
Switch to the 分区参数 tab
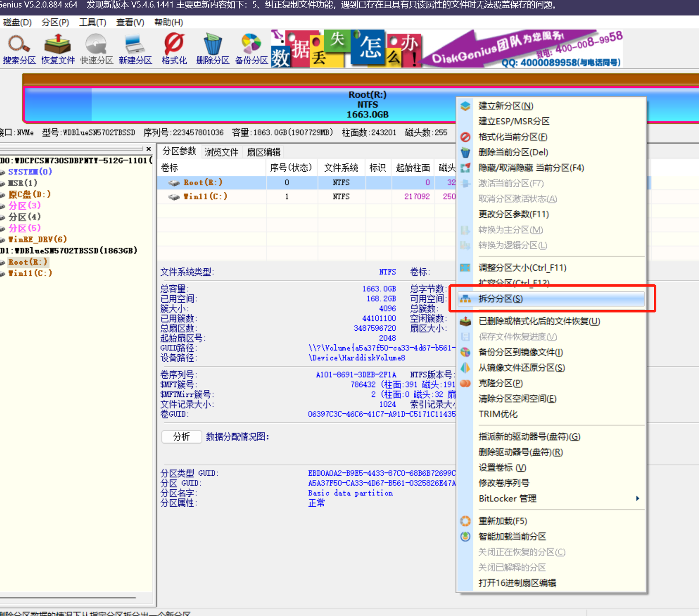pyautogui.click(x=179, y=151)
